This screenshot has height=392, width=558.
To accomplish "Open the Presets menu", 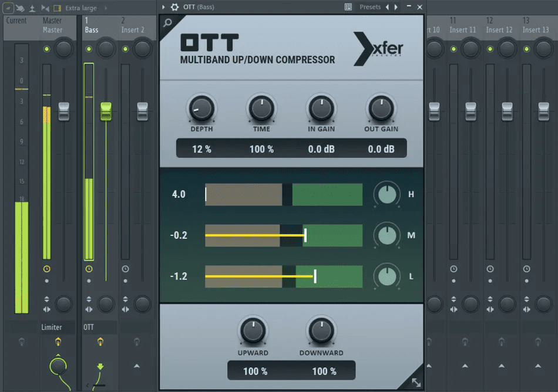I will tap(370, 7).
